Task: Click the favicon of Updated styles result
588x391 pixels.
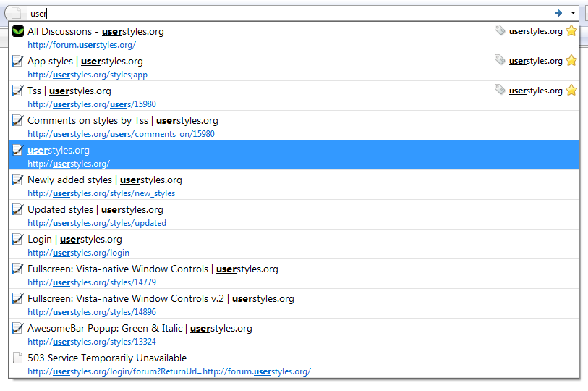Action: 17,209
